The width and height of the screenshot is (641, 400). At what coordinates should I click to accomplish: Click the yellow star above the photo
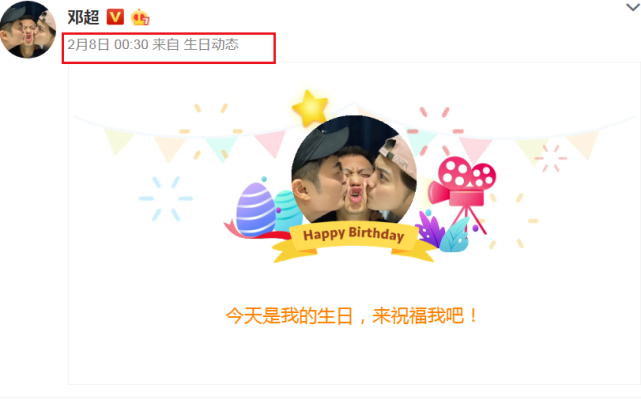310,108
